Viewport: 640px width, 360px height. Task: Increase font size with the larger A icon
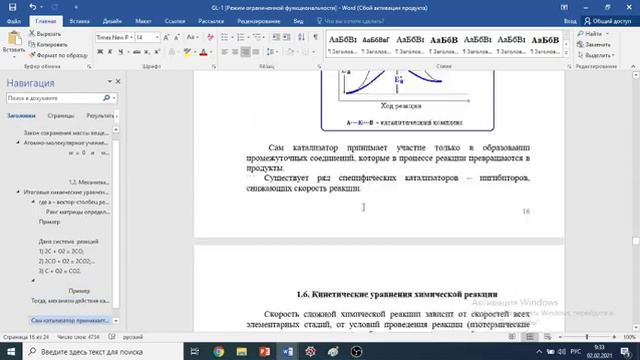coord(166,38)
